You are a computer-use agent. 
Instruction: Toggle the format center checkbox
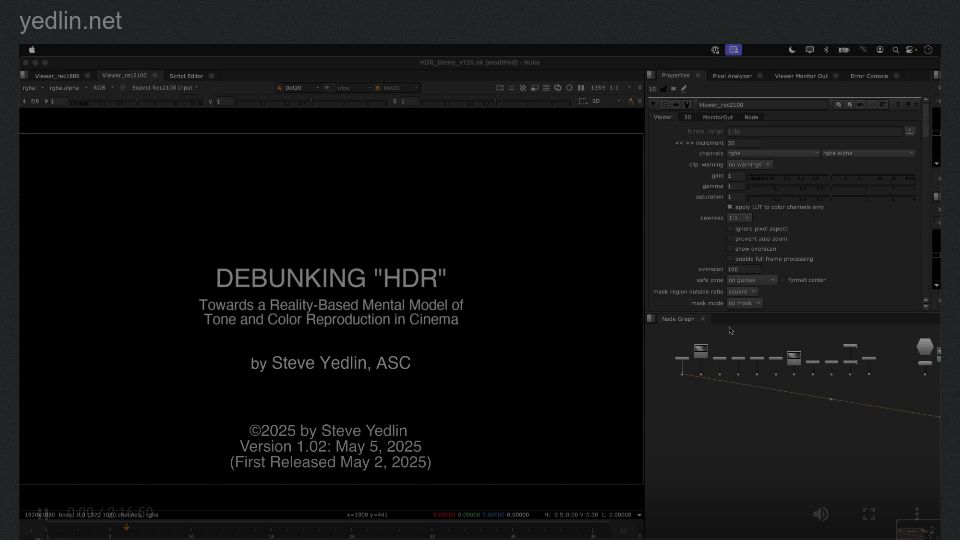pos(784,280)
